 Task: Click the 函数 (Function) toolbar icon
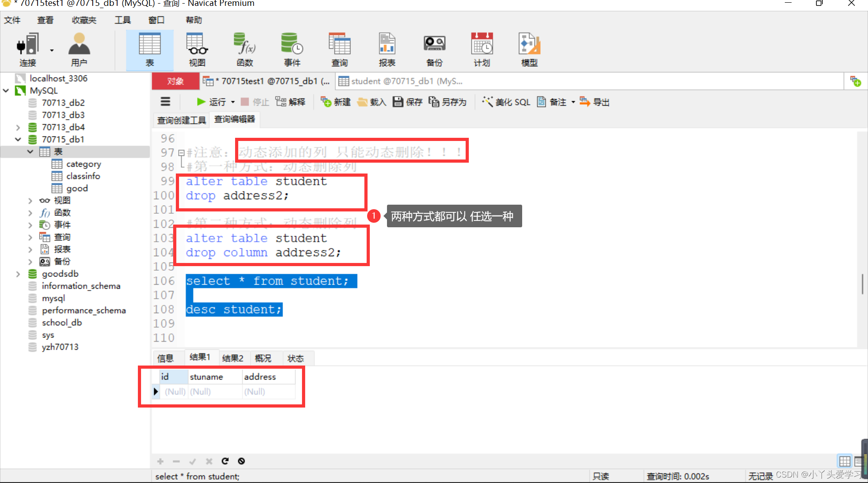tap(245, 50)
